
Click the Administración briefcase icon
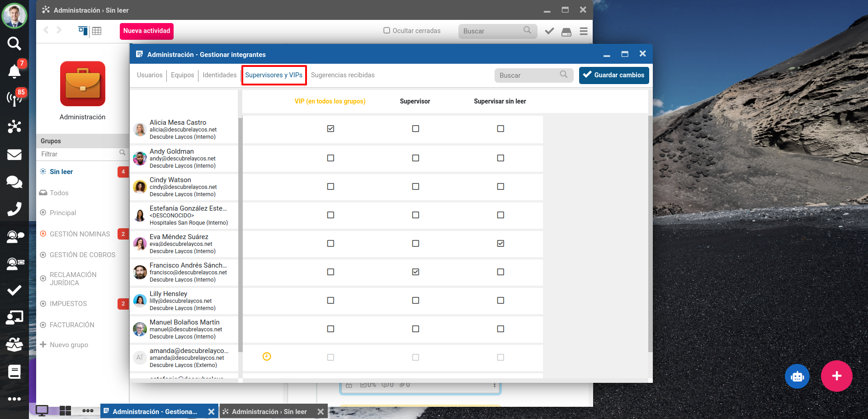83,84
